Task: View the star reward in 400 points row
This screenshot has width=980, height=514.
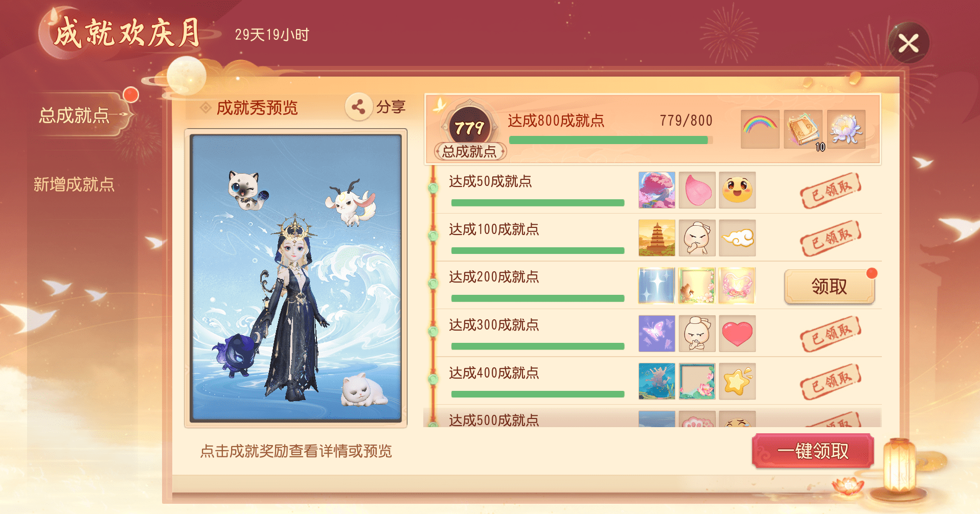Action: 737,381
